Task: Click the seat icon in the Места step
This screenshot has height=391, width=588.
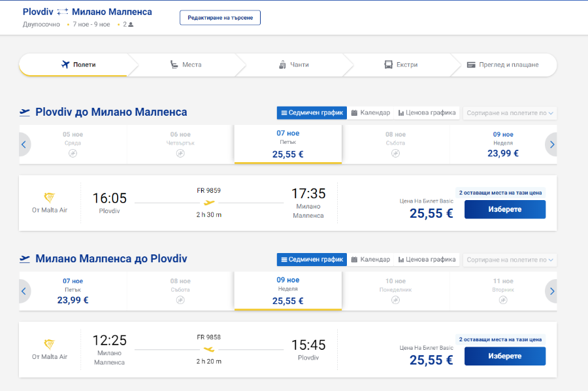Action: [174, 65]
